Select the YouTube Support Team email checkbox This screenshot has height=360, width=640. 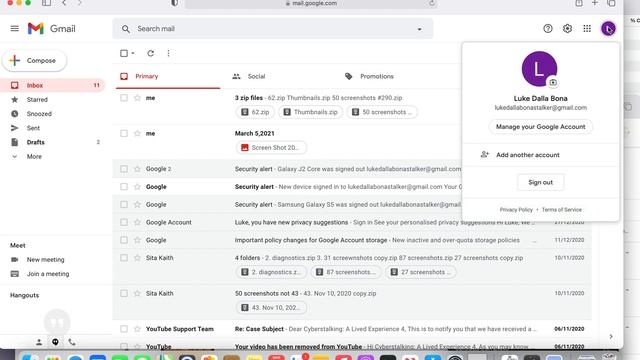tap(124, 329)
